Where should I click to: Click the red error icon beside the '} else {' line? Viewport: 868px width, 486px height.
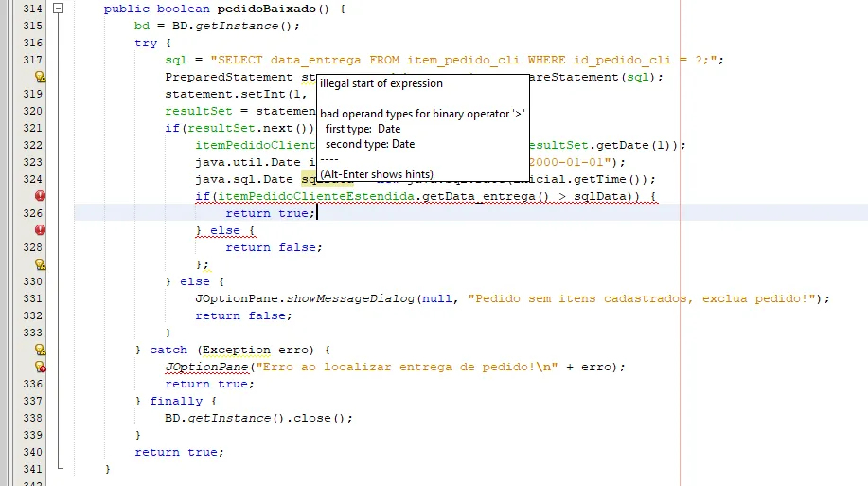coord(40,230)
